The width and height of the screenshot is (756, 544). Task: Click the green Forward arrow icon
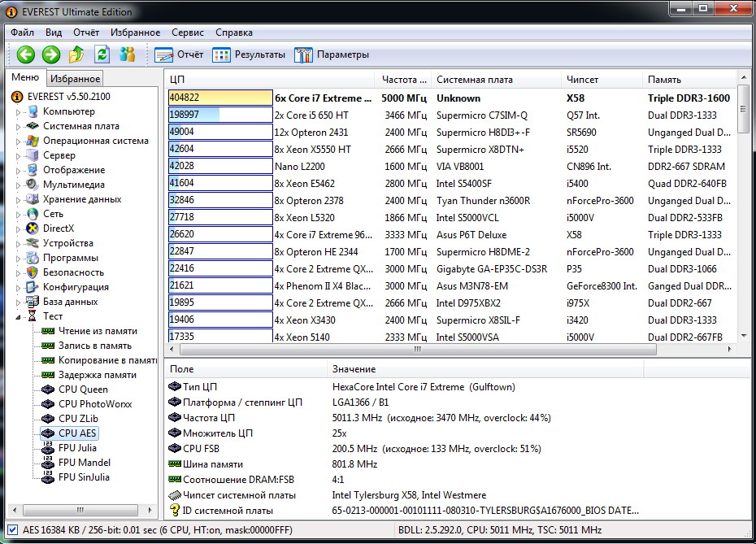[51, 54]
